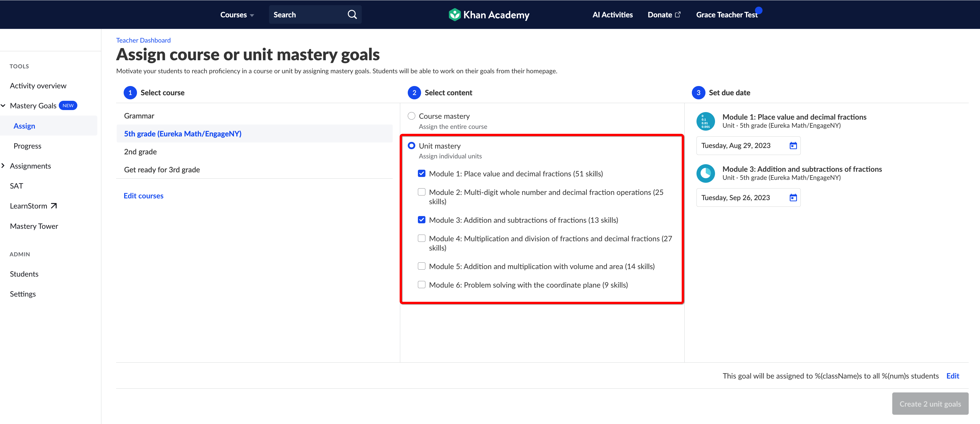The height and width of the screenshot is (424, 980).
Task: Check Module 5: Addition and multiplication with volume
Action: tap(422, 266)
